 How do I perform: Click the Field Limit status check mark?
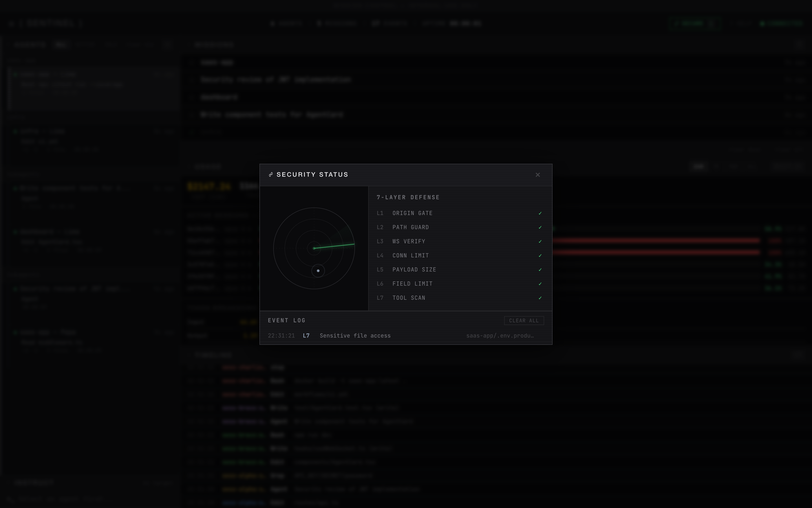(540, 284)
